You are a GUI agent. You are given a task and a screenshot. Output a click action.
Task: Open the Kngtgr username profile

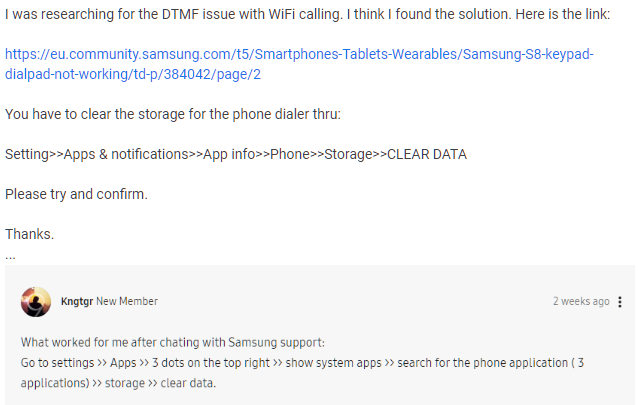77,301
